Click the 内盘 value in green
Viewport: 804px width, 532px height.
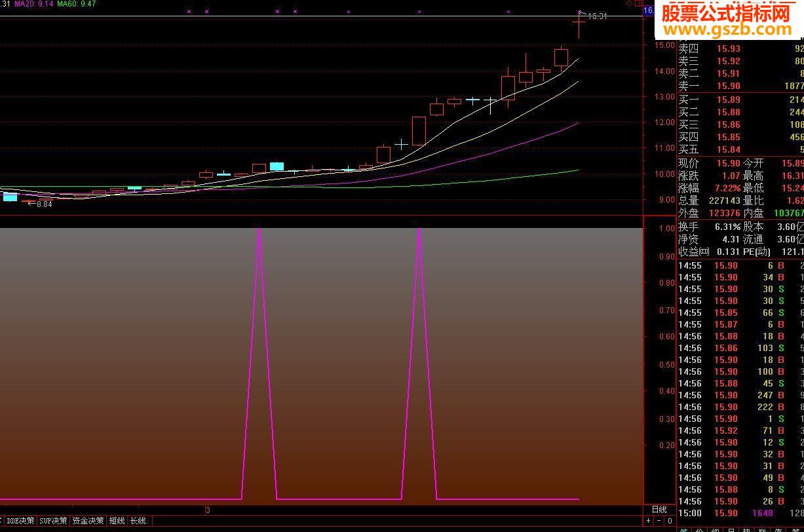788,213
